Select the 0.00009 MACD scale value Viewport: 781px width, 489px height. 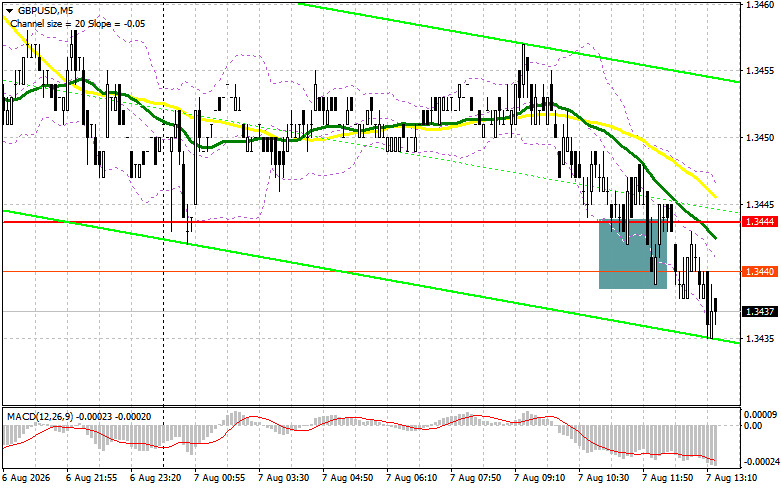(x=760, y=414)
